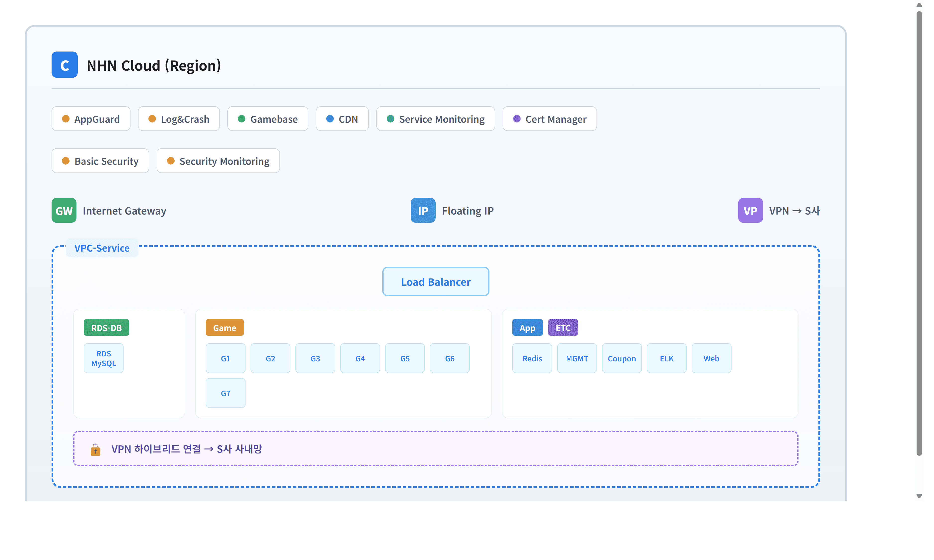This screenshot has height=560, width=934.
Task: Select the Security Monitoring chip
Action: tap(218, 161)
